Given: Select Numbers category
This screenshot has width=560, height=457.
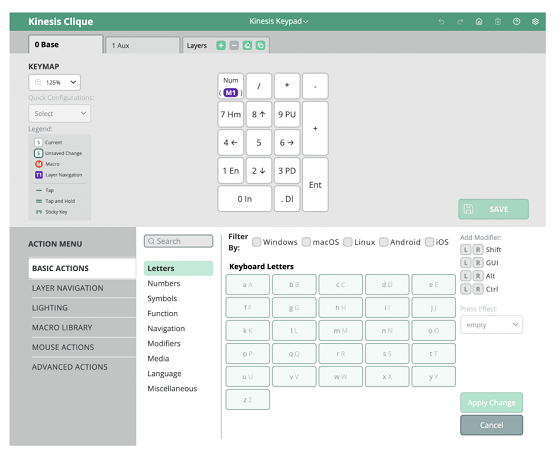Looking at the screenshot, I should [164, 283].
